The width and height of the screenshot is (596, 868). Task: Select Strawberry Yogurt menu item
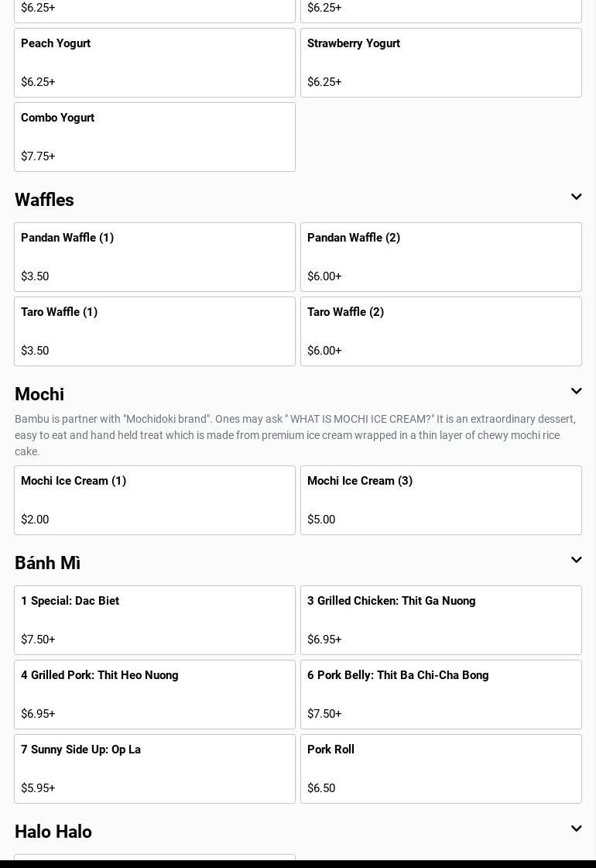click(441, 63)
